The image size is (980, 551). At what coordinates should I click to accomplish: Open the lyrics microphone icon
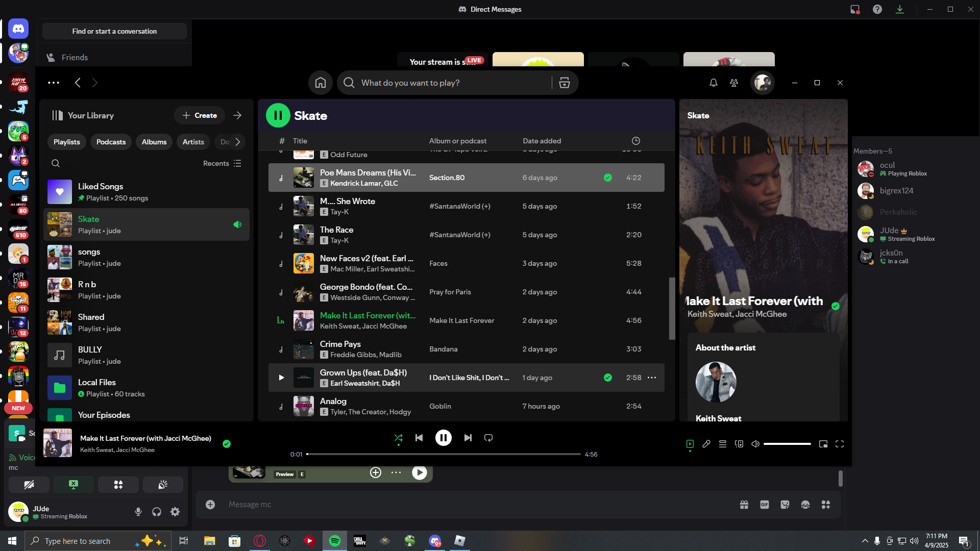[706, 444]
